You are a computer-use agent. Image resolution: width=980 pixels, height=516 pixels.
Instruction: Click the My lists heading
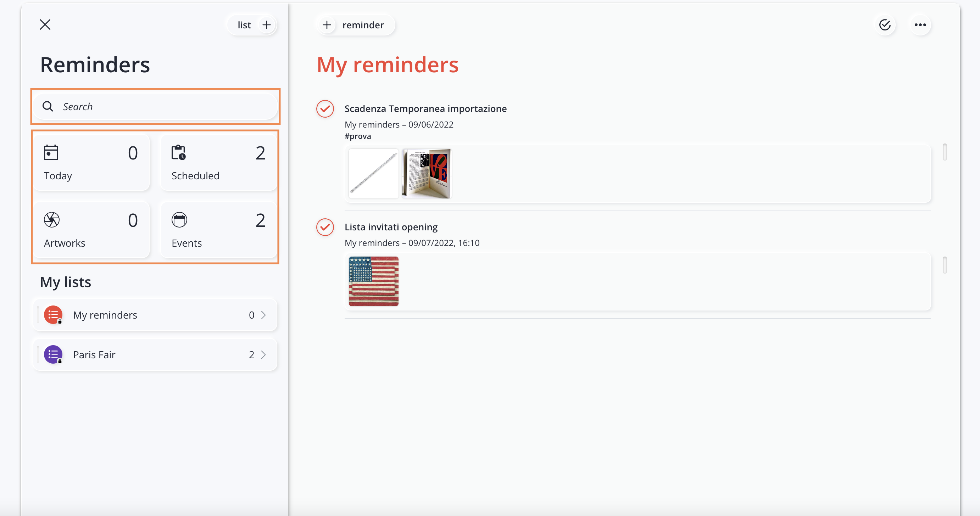tap(66, 282)
